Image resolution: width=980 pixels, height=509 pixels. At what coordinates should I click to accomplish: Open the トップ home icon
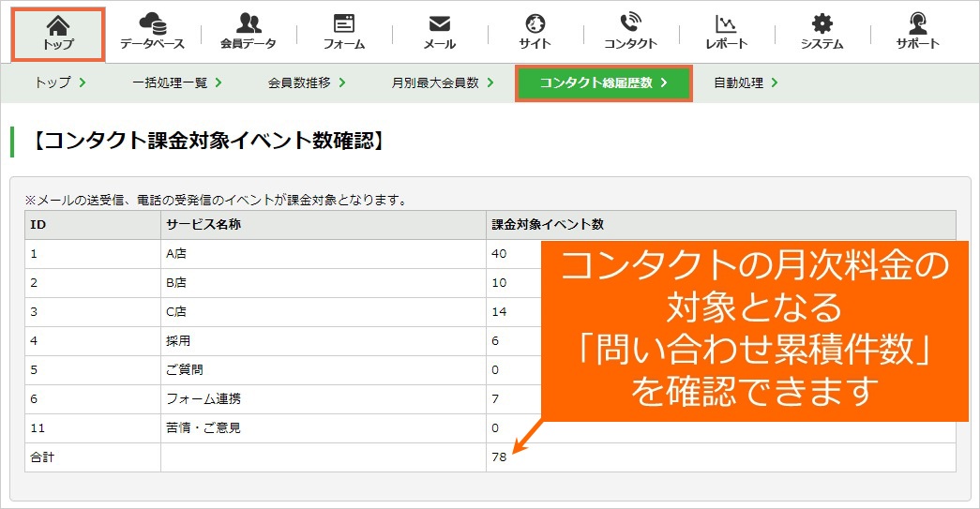(x=58, y=25)
